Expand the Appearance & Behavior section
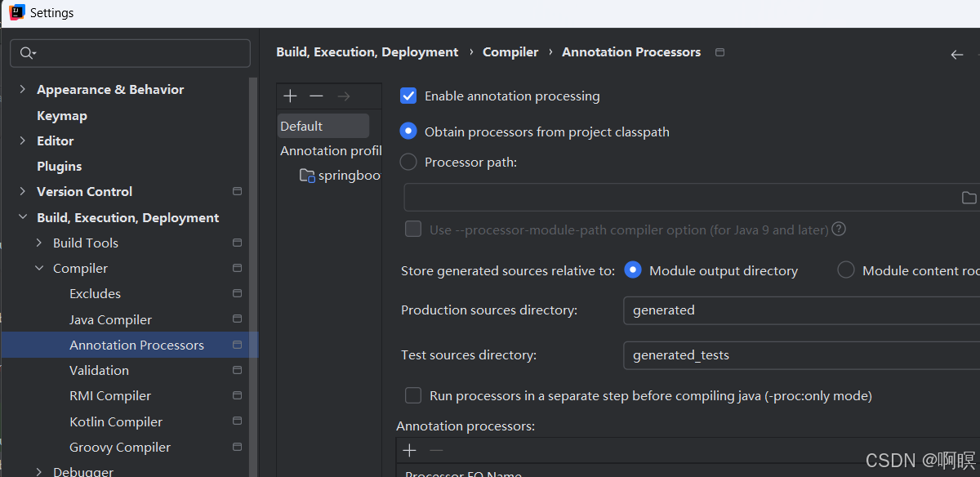Viewport: 980px width, 477px height. 22,90
